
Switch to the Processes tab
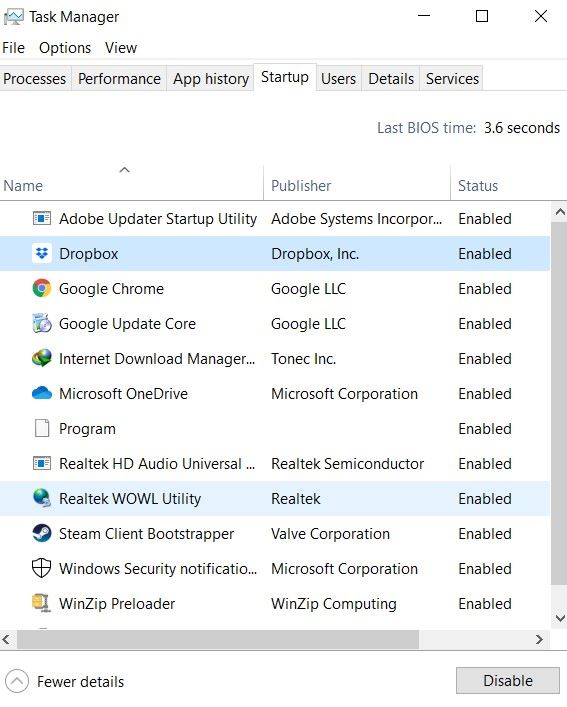[35, 78]
